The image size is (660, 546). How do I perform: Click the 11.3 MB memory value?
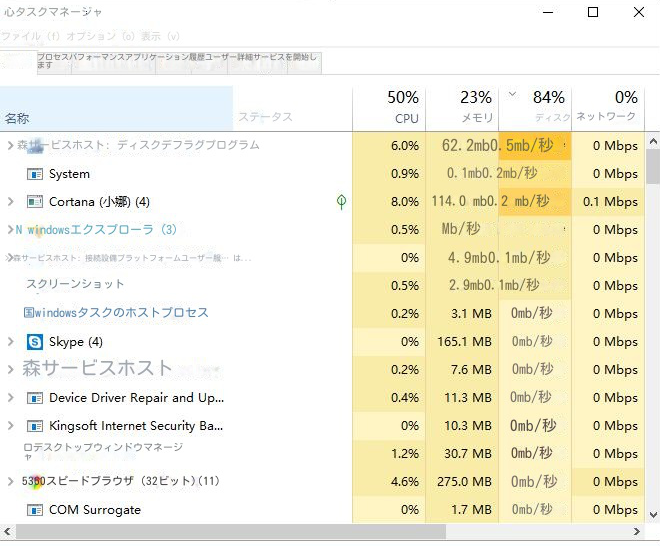[x=468, y=398]
